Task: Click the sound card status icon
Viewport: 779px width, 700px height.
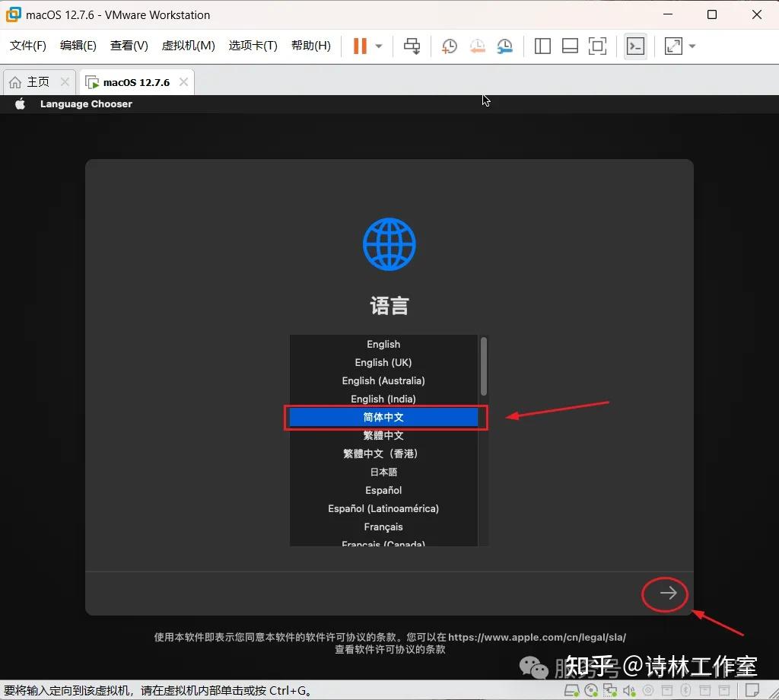Action: coord(629,691)
